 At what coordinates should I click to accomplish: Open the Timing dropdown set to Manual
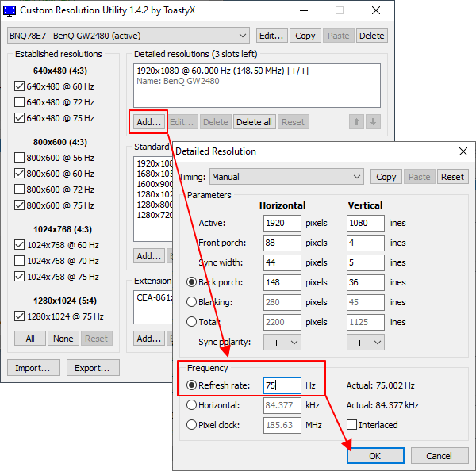tap(286, 177)
